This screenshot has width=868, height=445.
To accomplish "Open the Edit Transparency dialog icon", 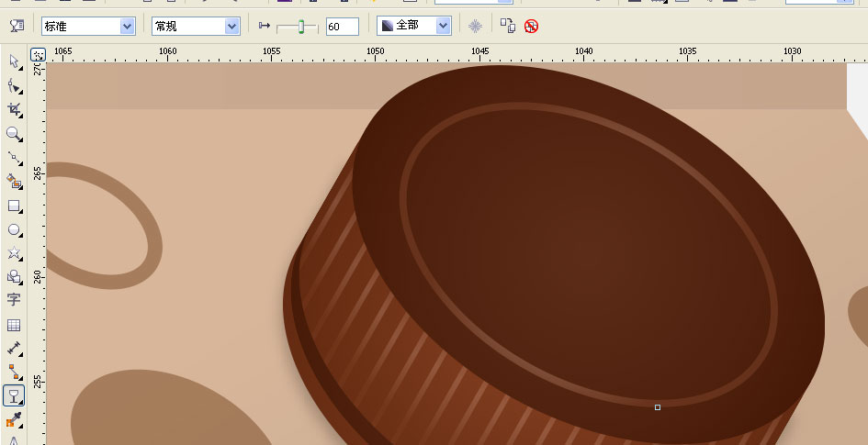I will tap(17, 26).
